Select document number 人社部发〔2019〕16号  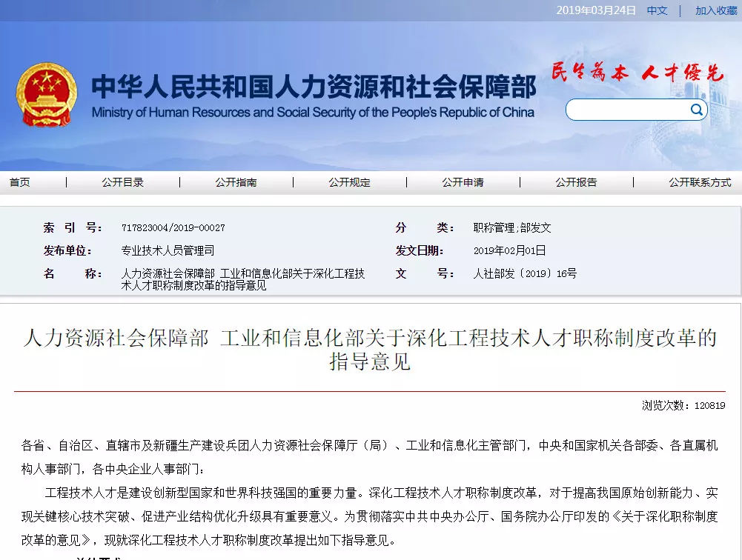point(525,273)
